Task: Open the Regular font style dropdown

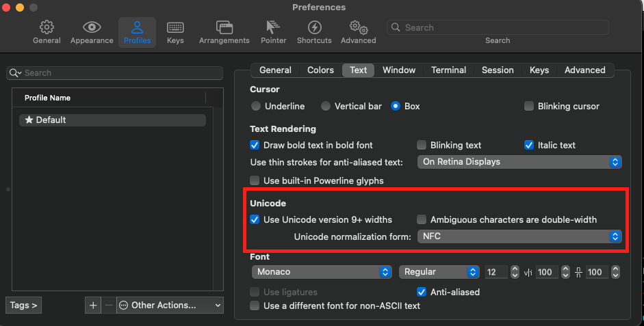Action: (439, 272)
